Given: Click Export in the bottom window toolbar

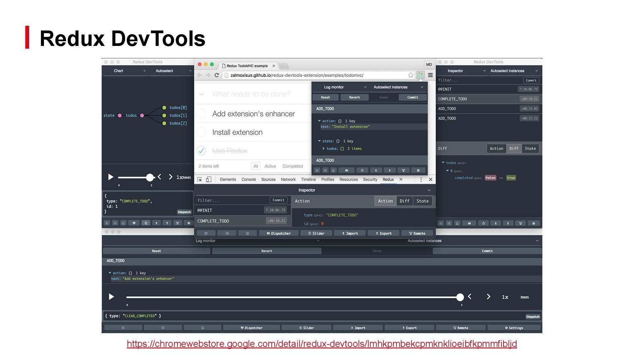Looking at the screenshot, I should pos(409,328).
